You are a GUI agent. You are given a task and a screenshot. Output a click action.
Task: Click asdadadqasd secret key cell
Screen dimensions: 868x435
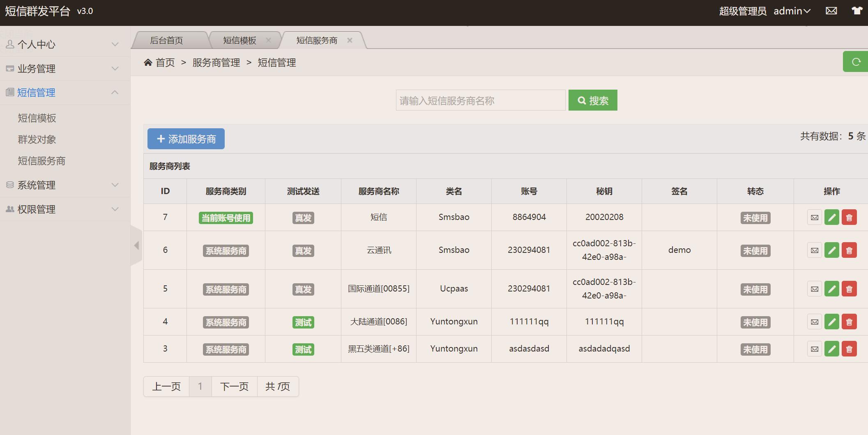click(604, 349)
